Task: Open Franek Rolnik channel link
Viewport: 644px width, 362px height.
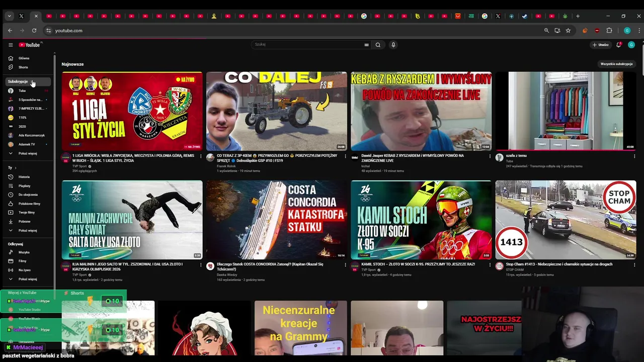Action: 226,166
